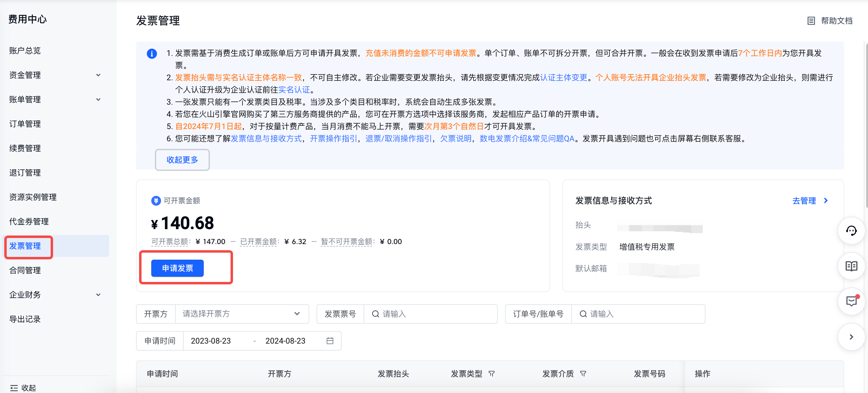Image resolution: width=868 pixels, height=393 pixels.
Task: Open the 认证主体变更 link
Action: click(x=563, y=78)
